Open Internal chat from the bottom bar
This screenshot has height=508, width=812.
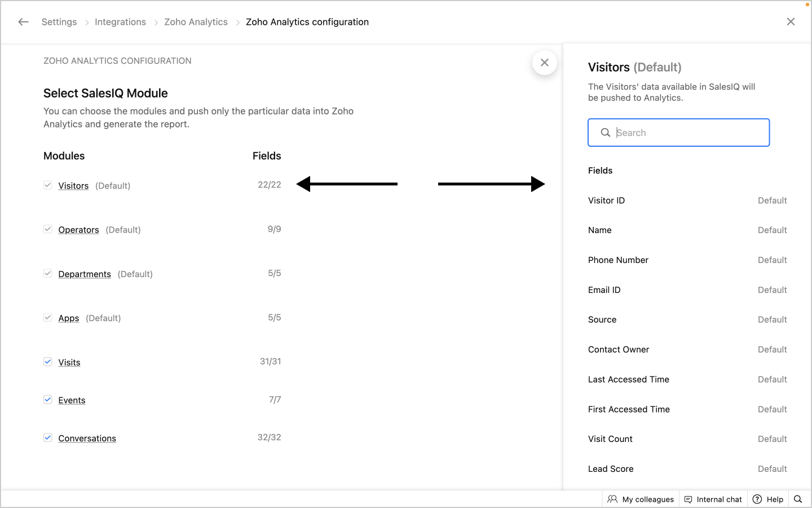pyautogui.click(x=713, y=500)
